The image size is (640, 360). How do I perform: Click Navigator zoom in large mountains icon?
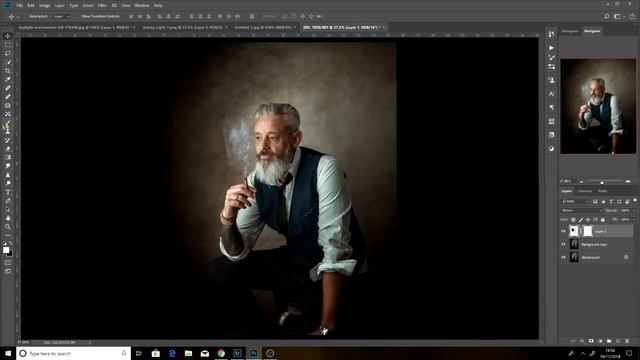pos(628,181)
